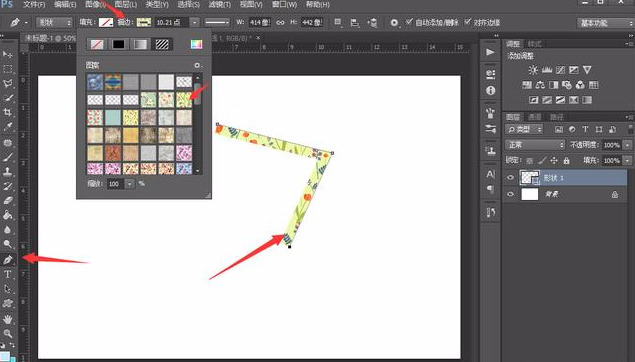
Task: Click the link width and height icon
Action: [x=280, y=23]
